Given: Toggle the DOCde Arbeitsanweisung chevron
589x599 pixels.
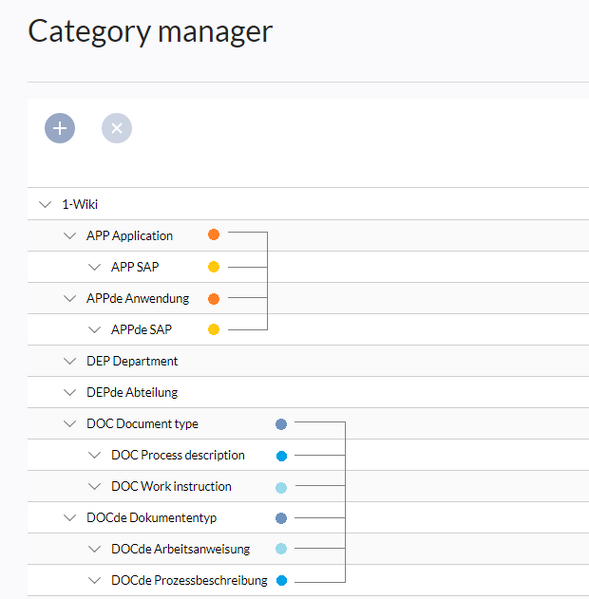Looking at the screenshot, I should [x=94, y=549].
